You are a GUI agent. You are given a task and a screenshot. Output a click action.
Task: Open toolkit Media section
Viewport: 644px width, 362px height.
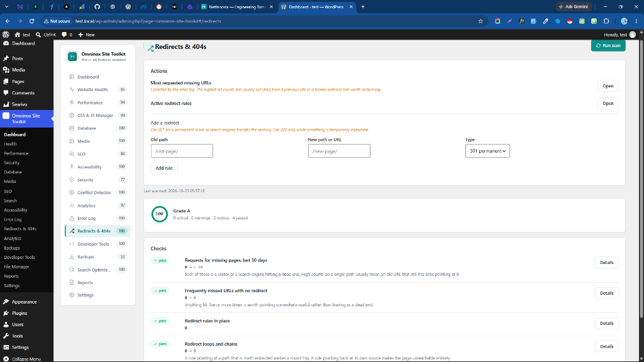pyautogui.click(x=97, y=141)
